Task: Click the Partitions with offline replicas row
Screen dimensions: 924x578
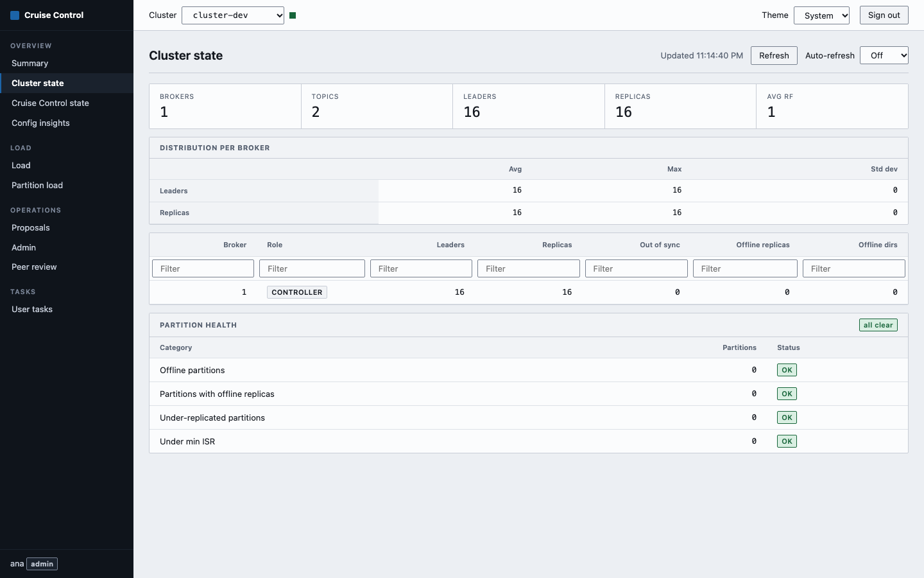Action: point(529,394)
